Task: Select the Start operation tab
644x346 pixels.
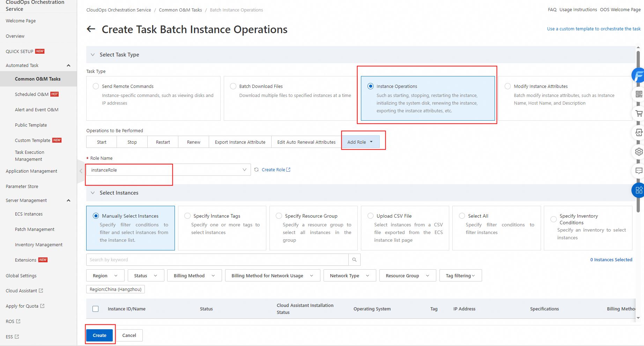Action: point(102,142)
